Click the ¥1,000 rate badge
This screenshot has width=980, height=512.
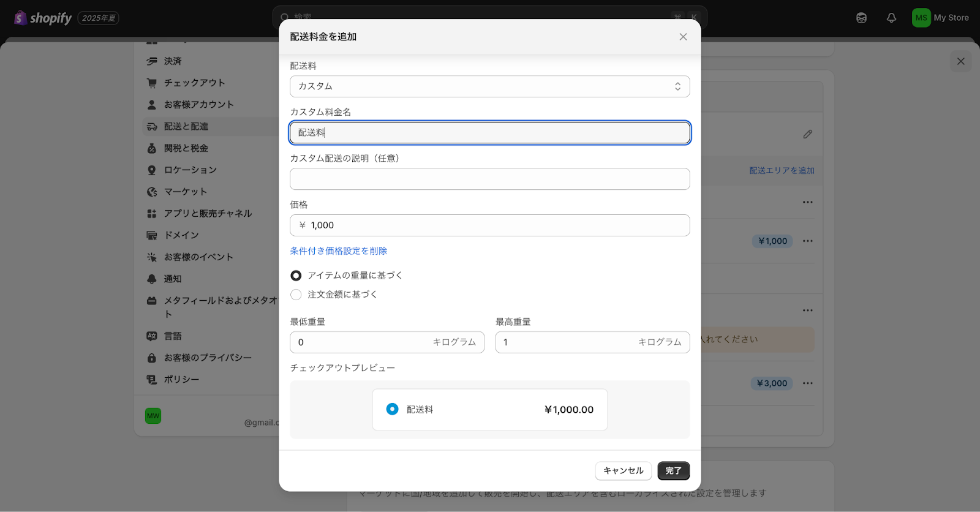[x=772, y=241]
